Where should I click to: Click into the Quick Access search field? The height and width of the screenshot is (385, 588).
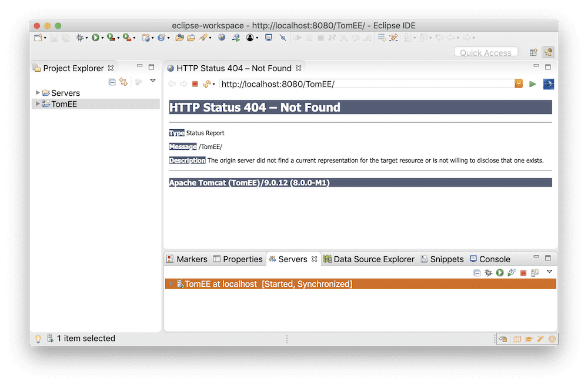[486, 52]
